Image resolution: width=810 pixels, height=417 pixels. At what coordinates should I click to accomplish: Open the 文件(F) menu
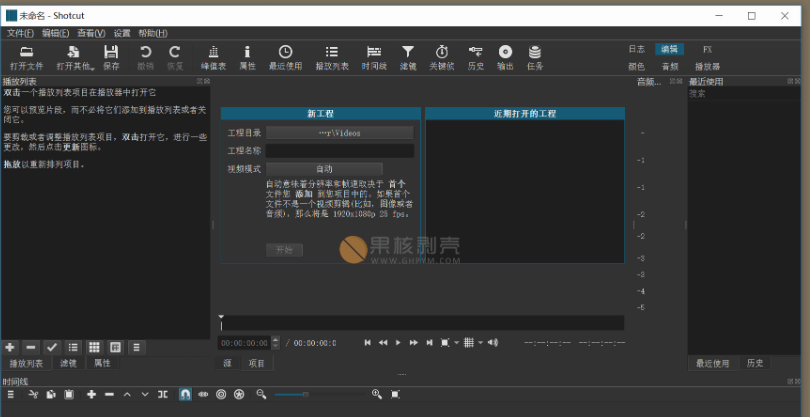[20, 33]
